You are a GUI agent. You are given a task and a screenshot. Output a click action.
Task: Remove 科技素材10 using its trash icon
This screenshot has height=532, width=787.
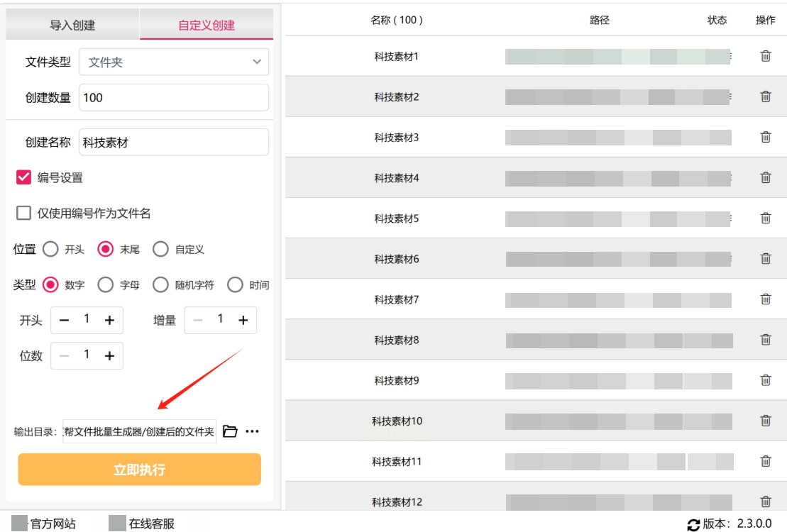[766, 421]
